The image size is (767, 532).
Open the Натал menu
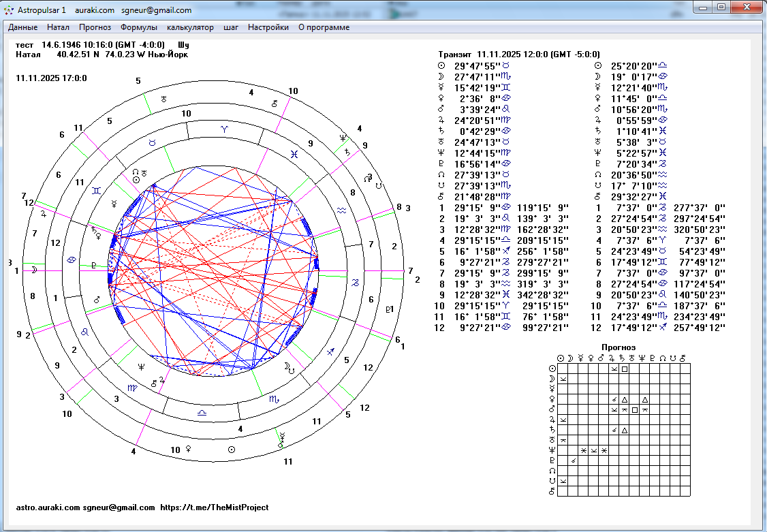pos(58,27)
